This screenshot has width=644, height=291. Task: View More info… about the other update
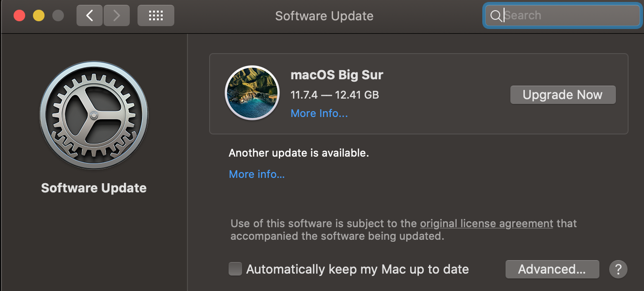pos(257,174)
